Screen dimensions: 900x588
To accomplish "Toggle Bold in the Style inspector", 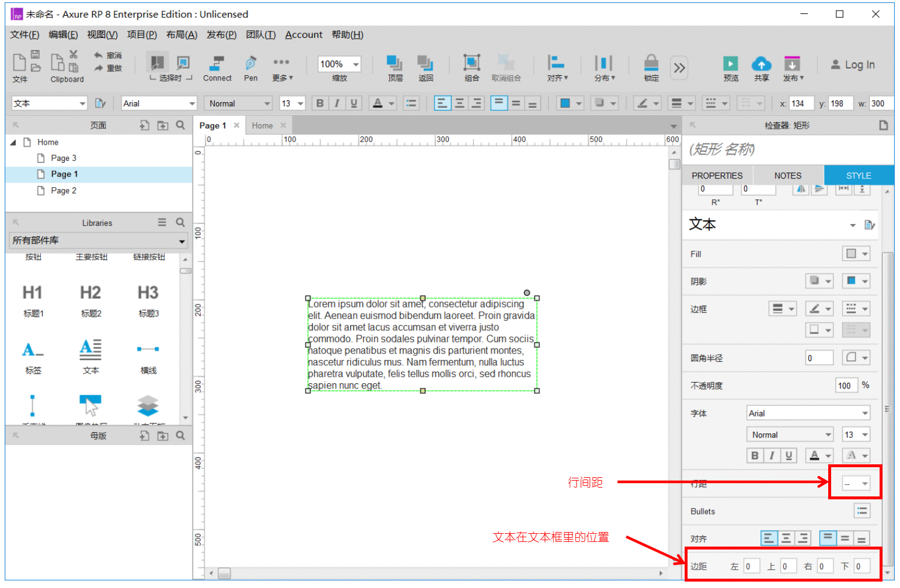I will 755,456.
